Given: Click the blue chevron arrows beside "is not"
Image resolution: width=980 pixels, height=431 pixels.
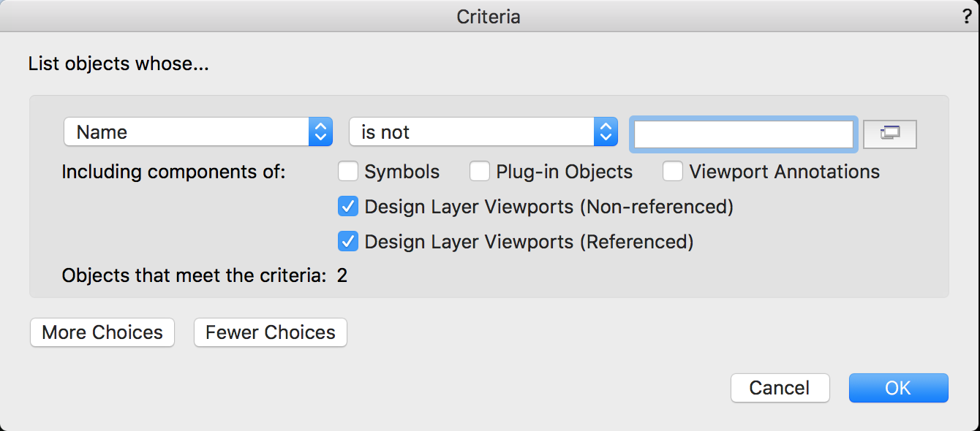Looking at the screenshot, I should coord(605,132).
